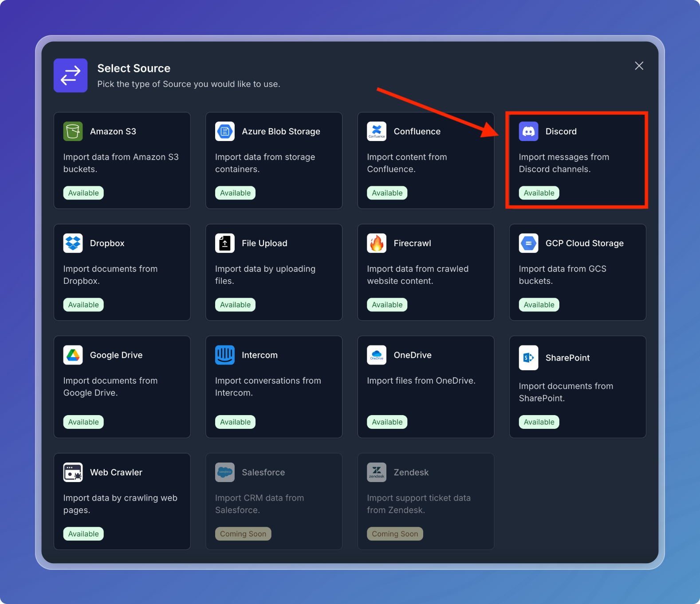Click the Web Crawler icon

tap(73, 472)
